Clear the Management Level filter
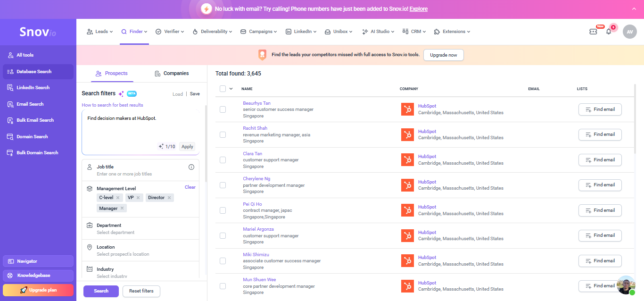The width and height of the screenshot is (644, 301). click(x=190, y=187)
